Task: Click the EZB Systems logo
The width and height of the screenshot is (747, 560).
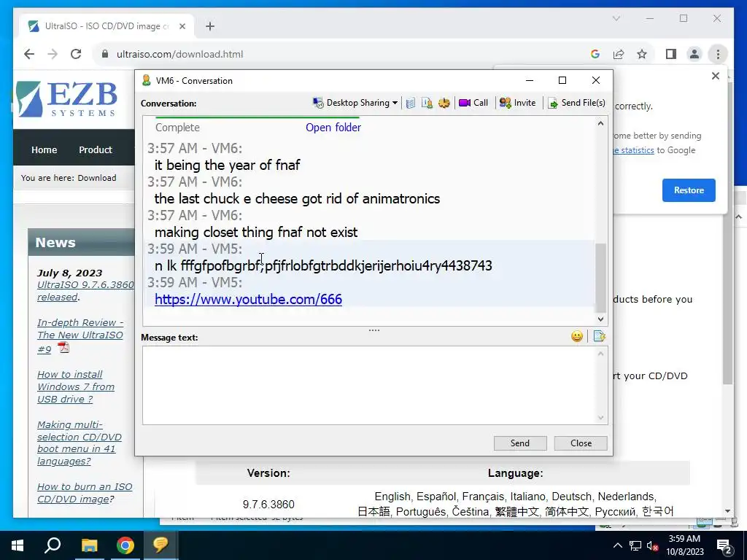Action: tap(66, 99)
